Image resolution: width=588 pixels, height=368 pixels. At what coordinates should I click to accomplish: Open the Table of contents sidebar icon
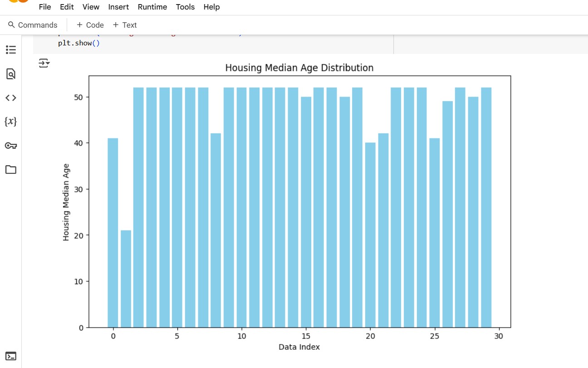(x=10, y=49)
